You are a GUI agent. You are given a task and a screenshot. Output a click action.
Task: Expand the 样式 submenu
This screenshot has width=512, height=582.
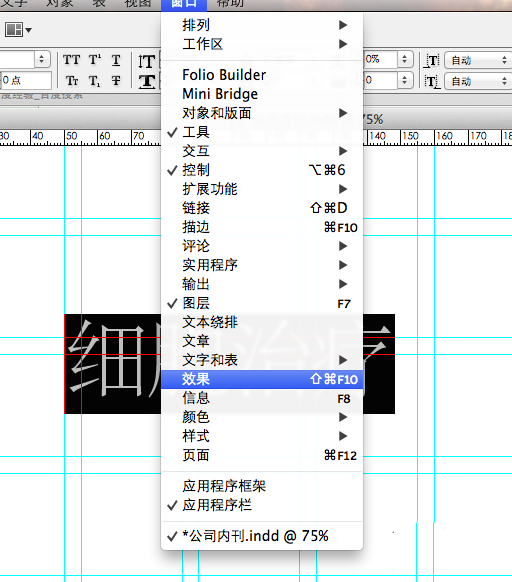tap(262, 436)
